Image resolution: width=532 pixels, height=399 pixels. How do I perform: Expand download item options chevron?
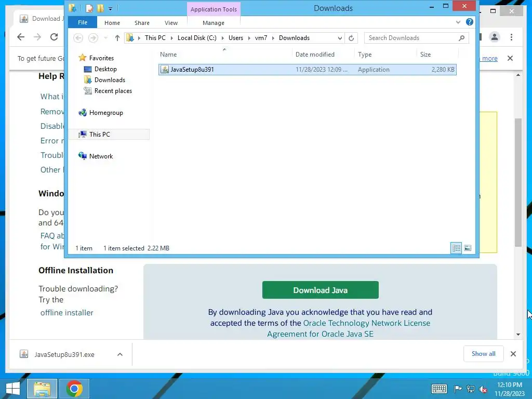pyautogui.click(x=120, y=354)
